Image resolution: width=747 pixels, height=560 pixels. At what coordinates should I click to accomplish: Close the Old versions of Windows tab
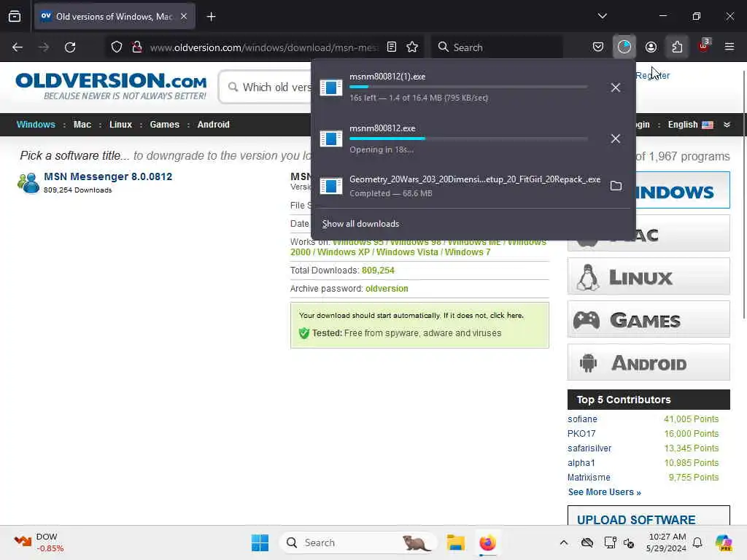click(184, 17)
